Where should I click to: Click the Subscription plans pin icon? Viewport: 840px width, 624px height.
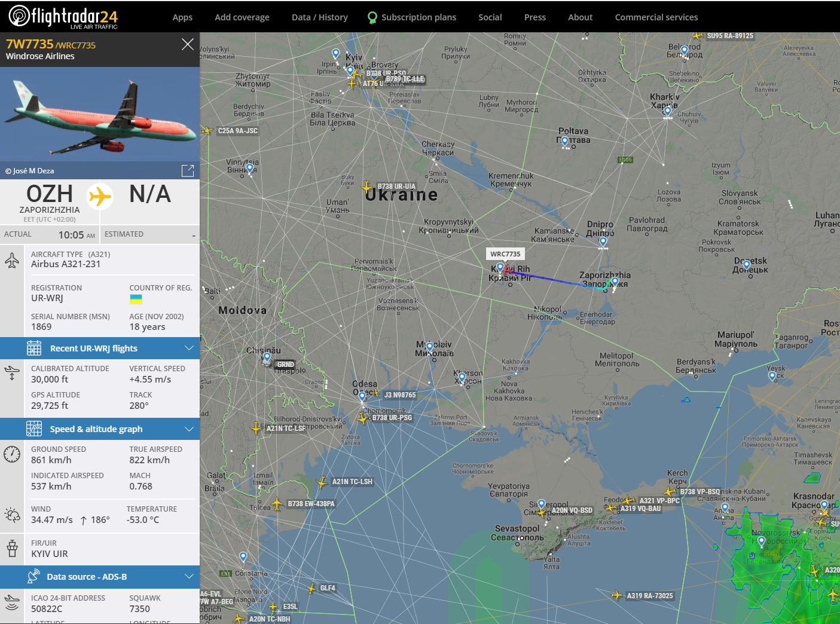372,17
